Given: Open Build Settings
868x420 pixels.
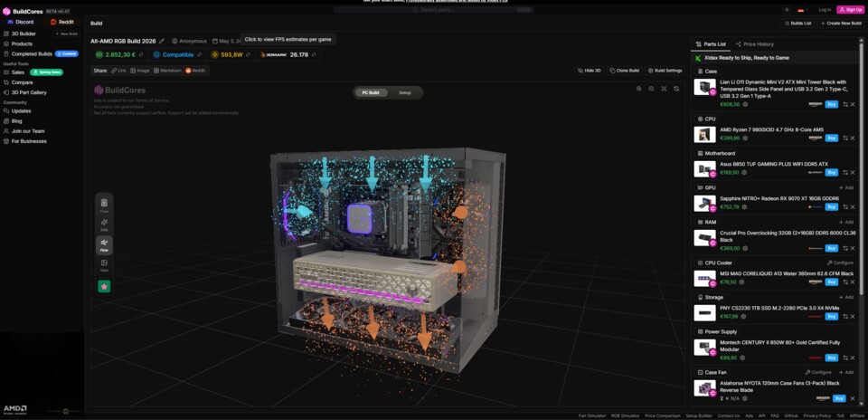Looking at the screenshot, I should 665,71.
